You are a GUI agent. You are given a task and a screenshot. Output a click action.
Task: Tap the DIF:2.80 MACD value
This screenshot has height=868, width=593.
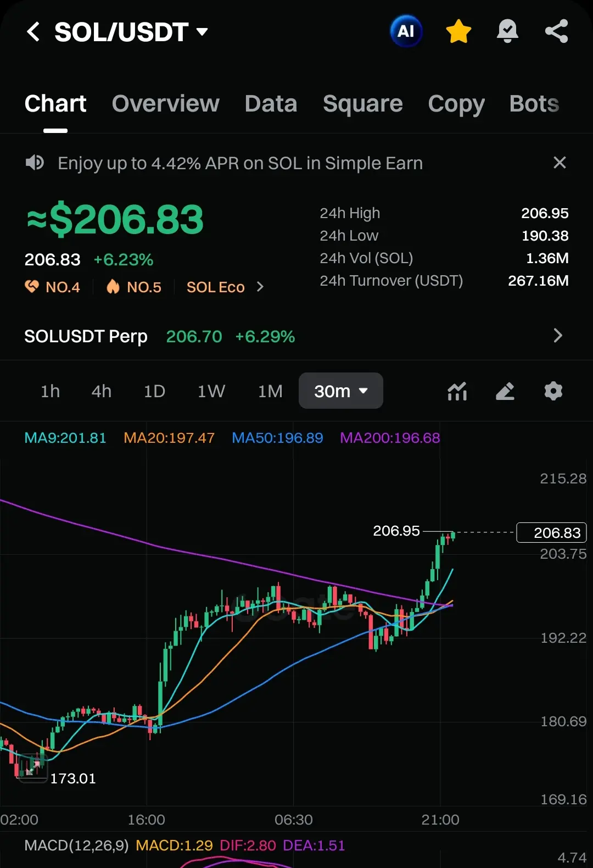pos(248,845)
